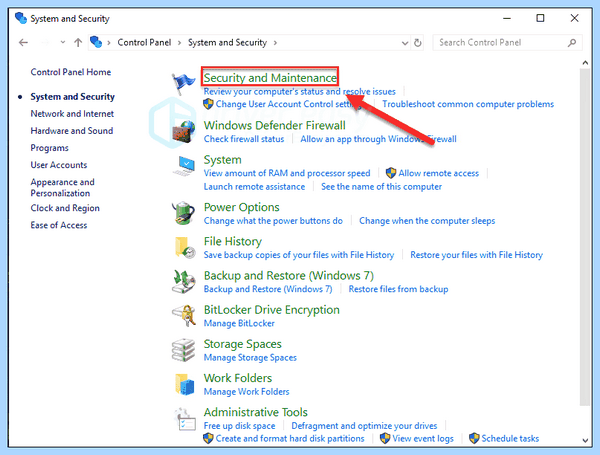Click the System computer monitor icon

click(x=184, y=166)
